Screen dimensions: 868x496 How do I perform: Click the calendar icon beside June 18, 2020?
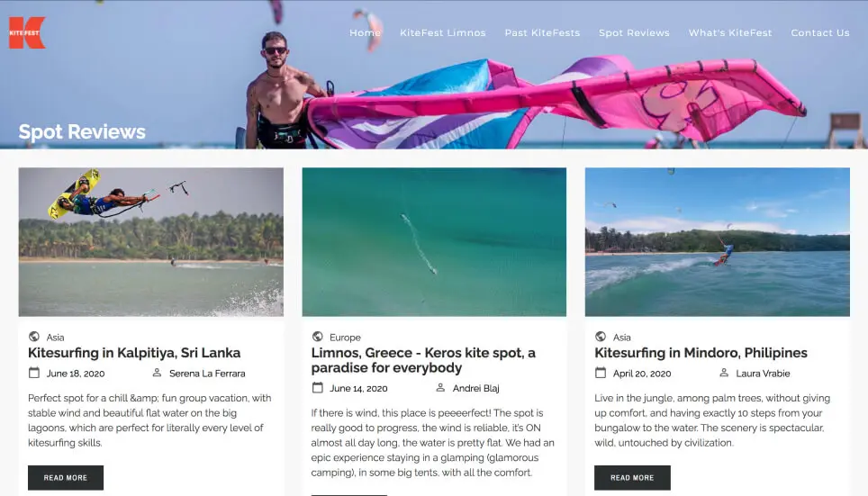click(x=34, y=373)
